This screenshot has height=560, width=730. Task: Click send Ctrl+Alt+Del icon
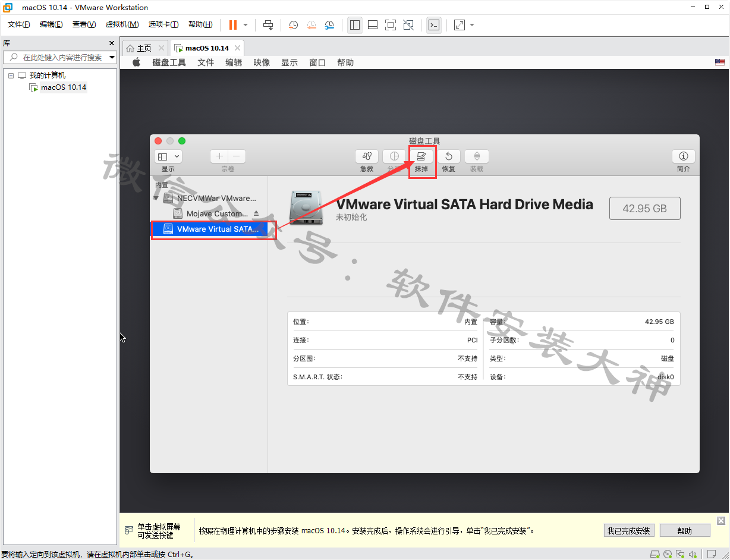coord(268,25)
